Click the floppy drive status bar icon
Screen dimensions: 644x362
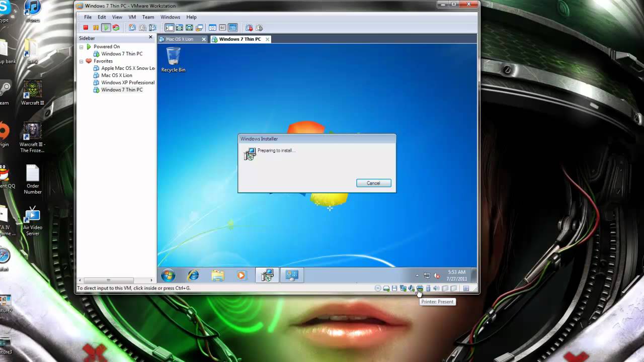(394, 288)
